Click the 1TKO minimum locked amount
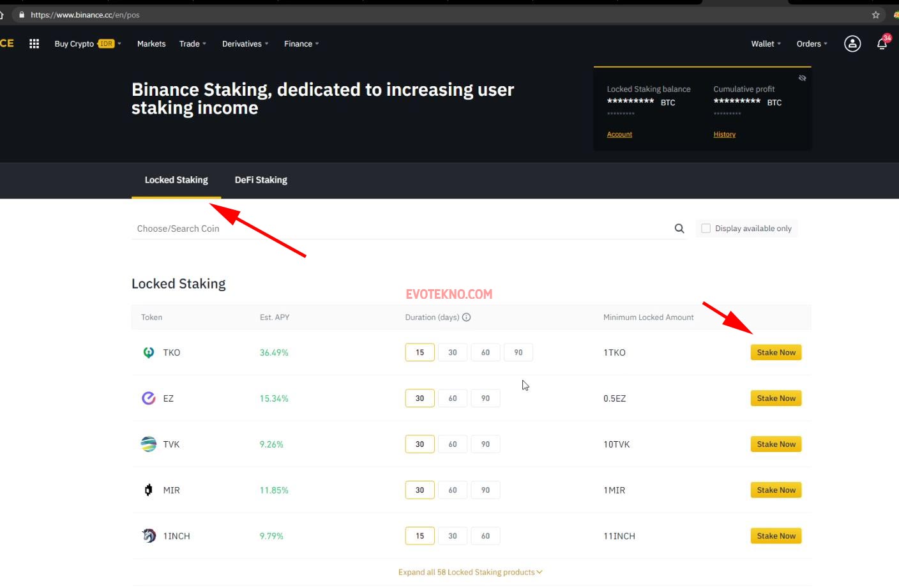Viewport: 899px width, 588px height. point(614,352)
